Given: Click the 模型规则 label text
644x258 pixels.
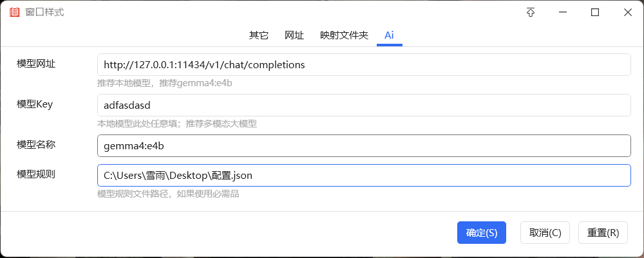Looking at the screenshot, I should (x=36, y=174).
